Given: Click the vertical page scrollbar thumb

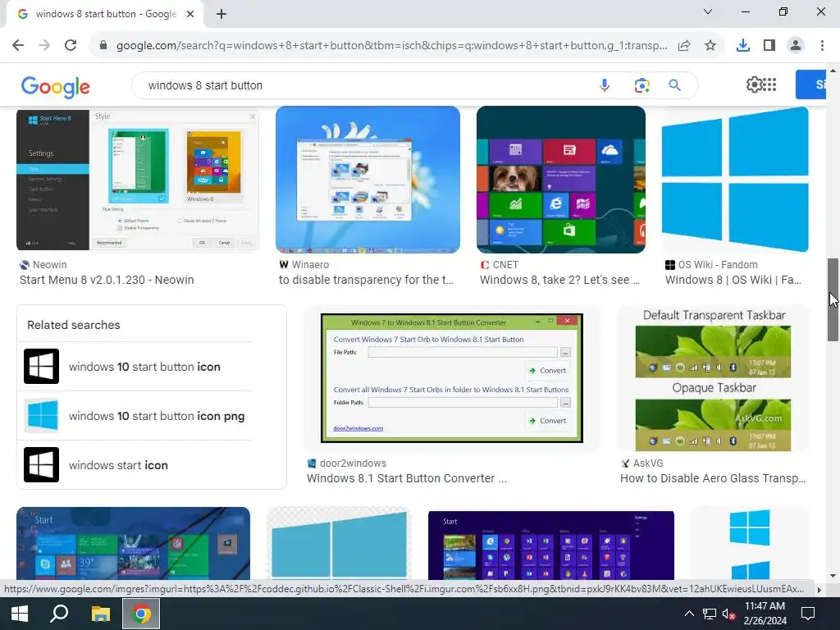Looking at the screenshot, I should [x=833, y=300].
